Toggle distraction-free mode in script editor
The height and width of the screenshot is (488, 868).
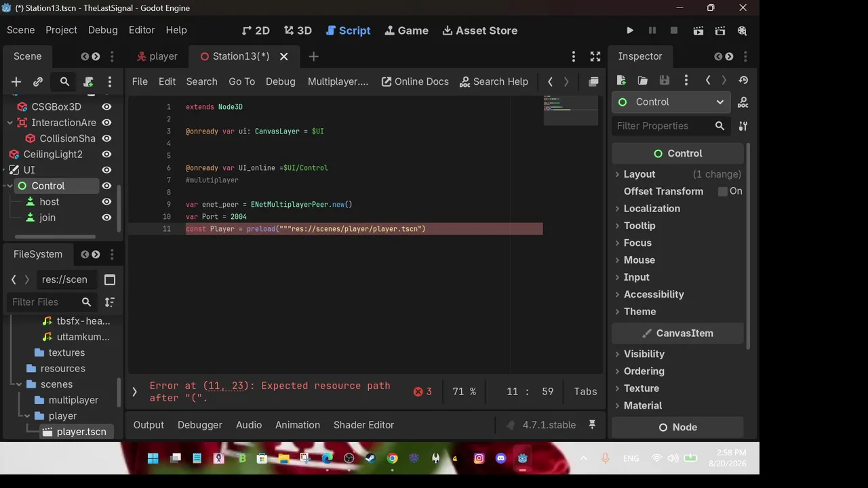595,56
